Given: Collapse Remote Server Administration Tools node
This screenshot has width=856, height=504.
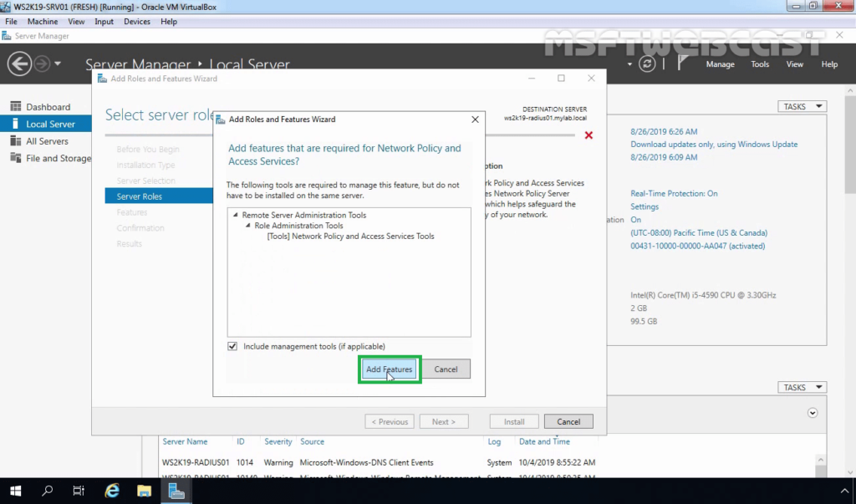Looking at the screenshot, I should pyautogui.click(x=236, y=215).
